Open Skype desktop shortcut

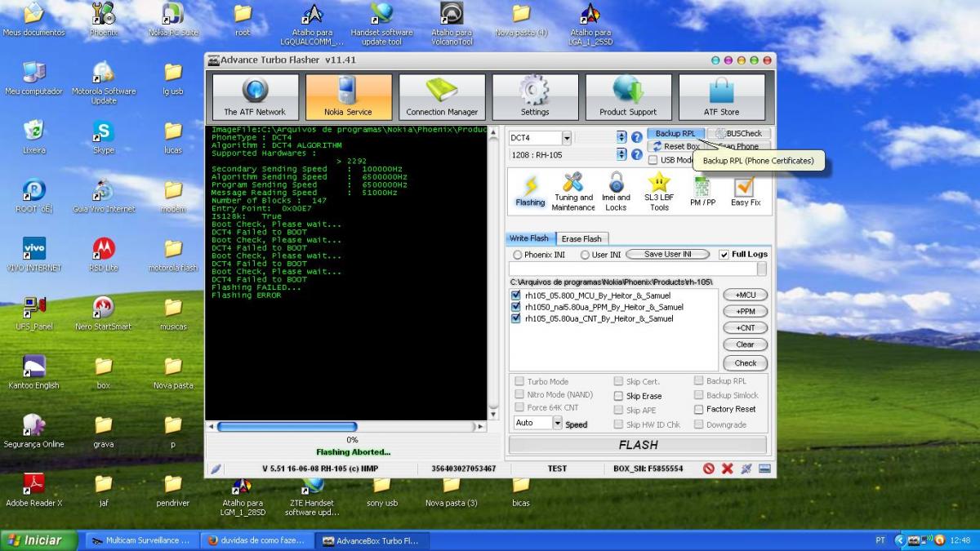tap(104, 136)
